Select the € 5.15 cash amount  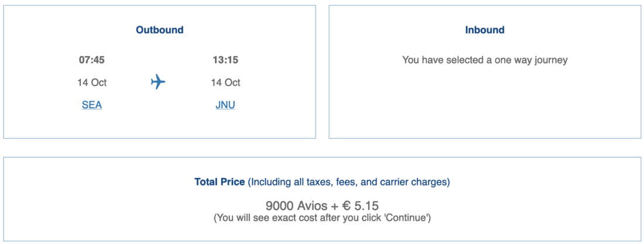[x=361, y=206]
